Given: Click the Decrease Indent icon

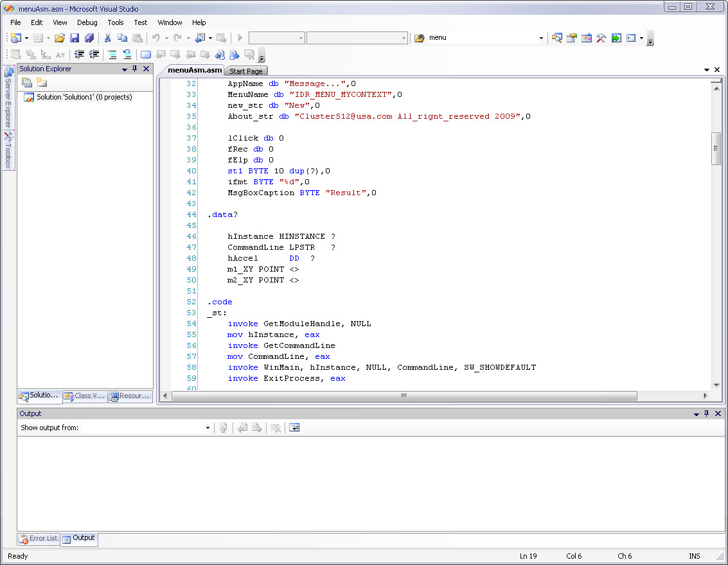Looking at the screenshot, I should tap(80, 55).
